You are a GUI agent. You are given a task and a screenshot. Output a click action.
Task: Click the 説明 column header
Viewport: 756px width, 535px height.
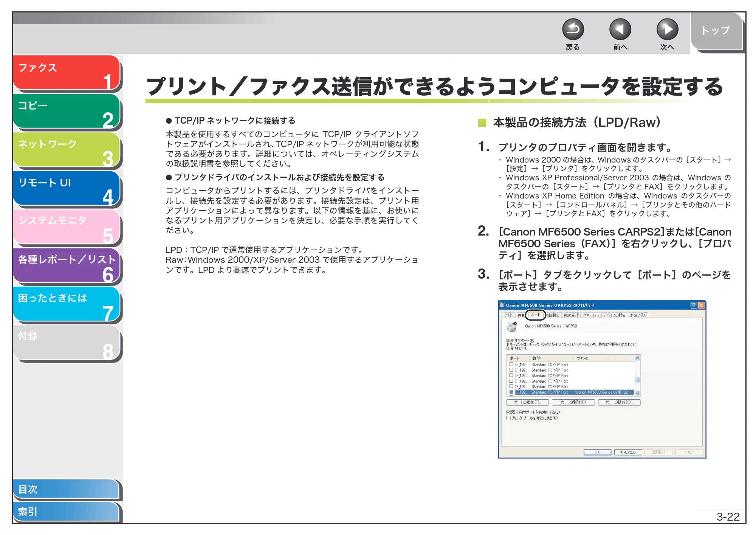(552, 358)
